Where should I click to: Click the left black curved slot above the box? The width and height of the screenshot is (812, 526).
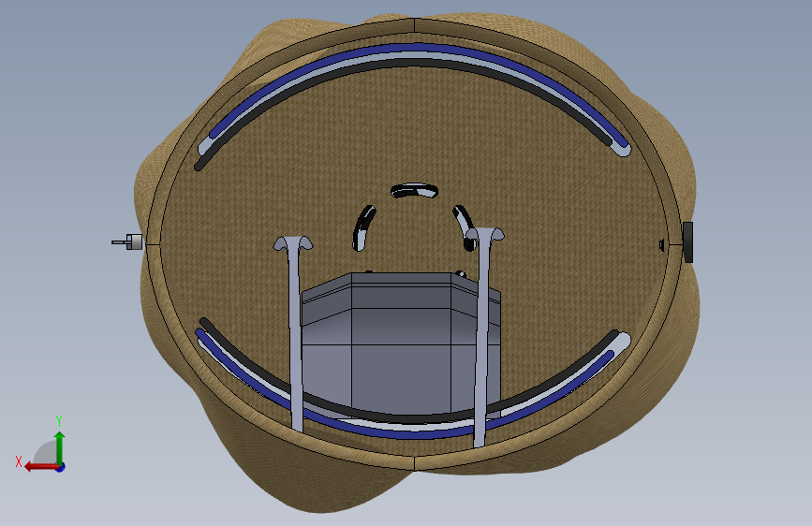click(x=363, y=227)
